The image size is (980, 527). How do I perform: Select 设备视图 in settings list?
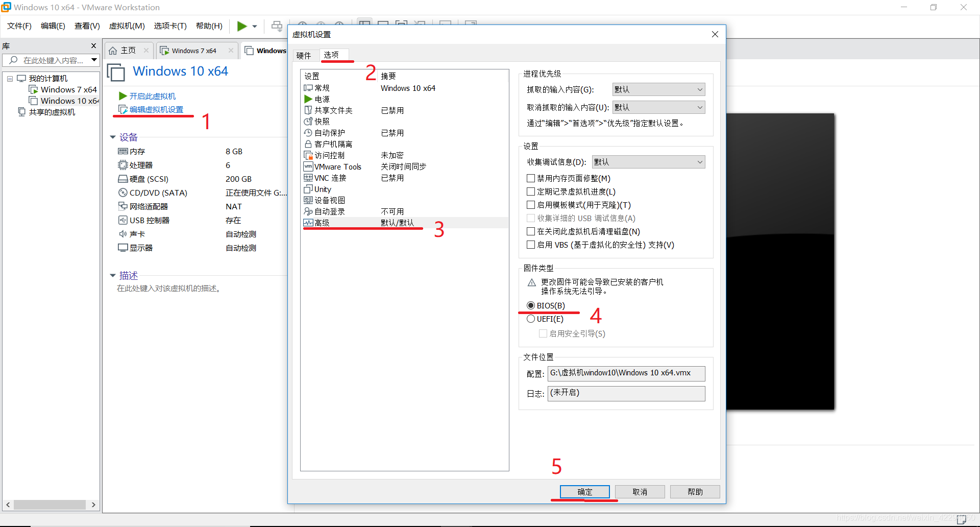tap(405, 200)
